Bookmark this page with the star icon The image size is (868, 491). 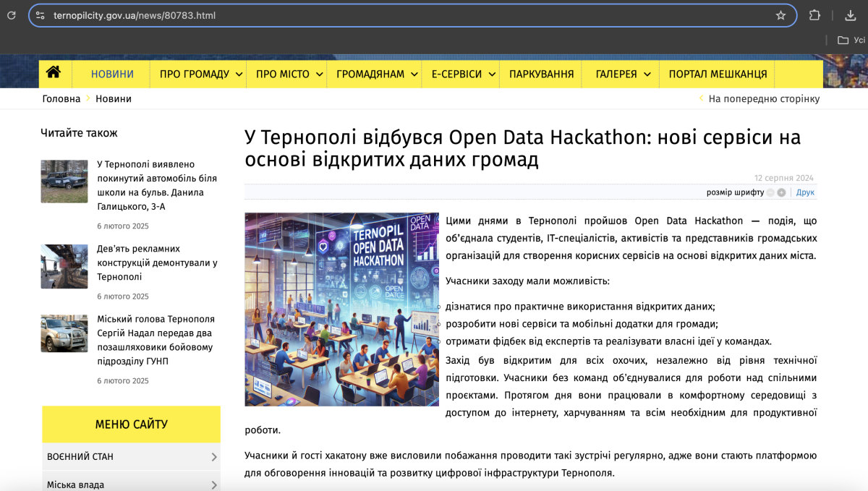780,15
